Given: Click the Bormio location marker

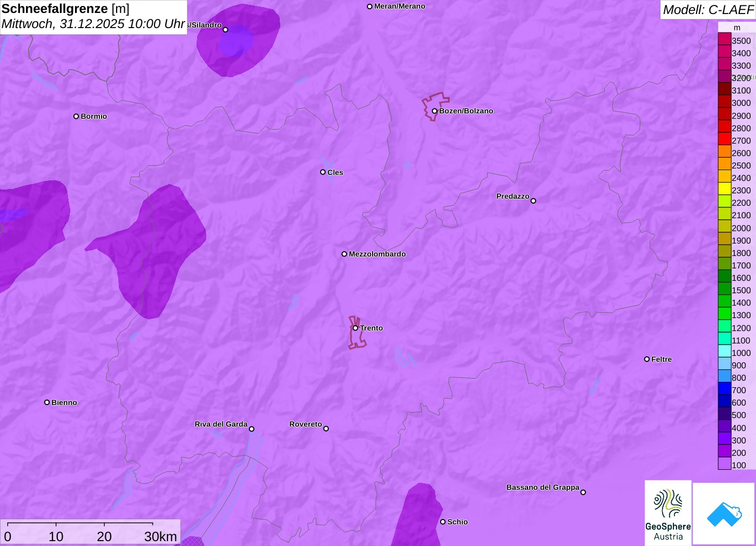Looking at the screenshot, I should point(76,116).
